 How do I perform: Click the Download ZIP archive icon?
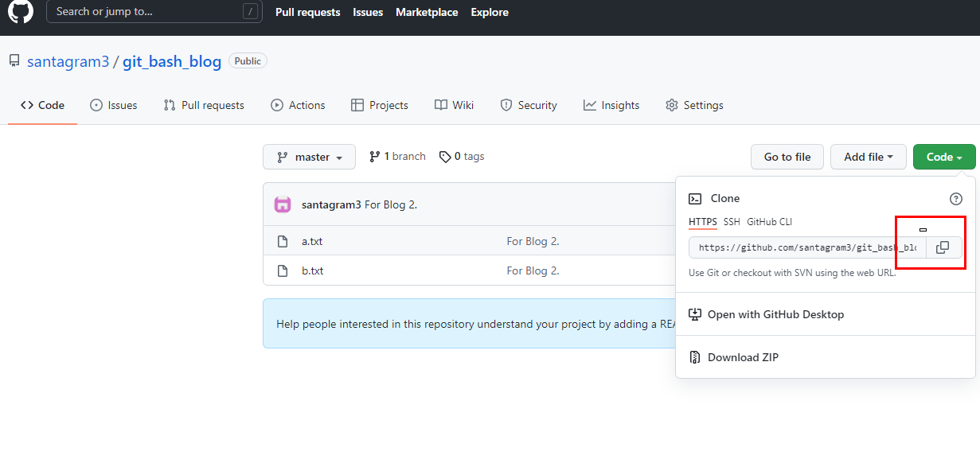695,357
